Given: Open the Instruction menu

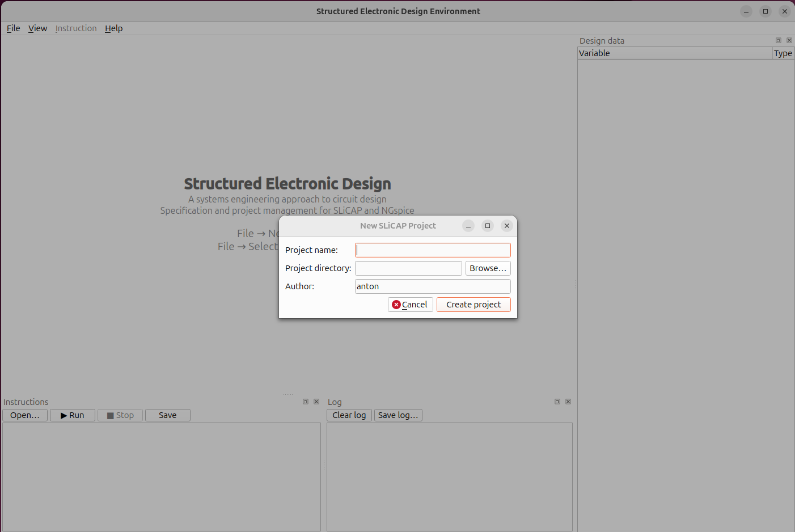Looking at the screenshot, I should coord(76,28).
